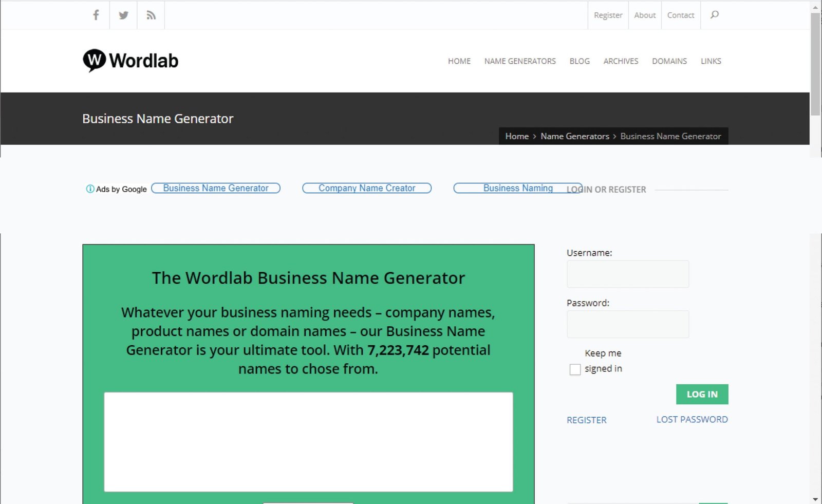Screen dimensions: 822x504
Task: Click the page vertical scrollbar thumb
Action: click(815, 64)
